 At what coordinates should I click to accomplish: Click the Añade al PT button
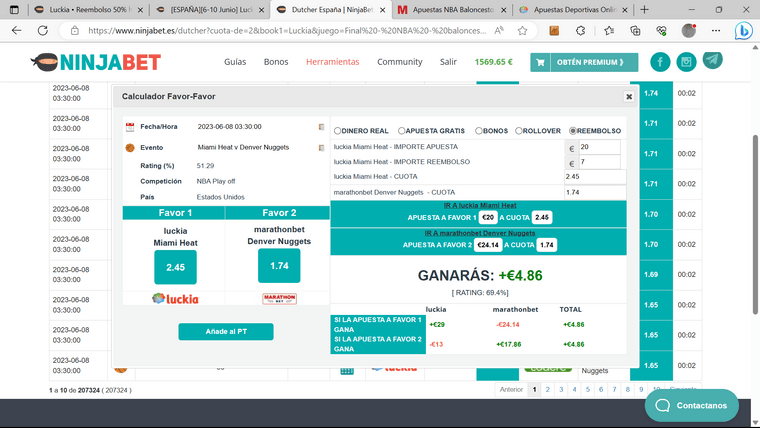[226, 332]
